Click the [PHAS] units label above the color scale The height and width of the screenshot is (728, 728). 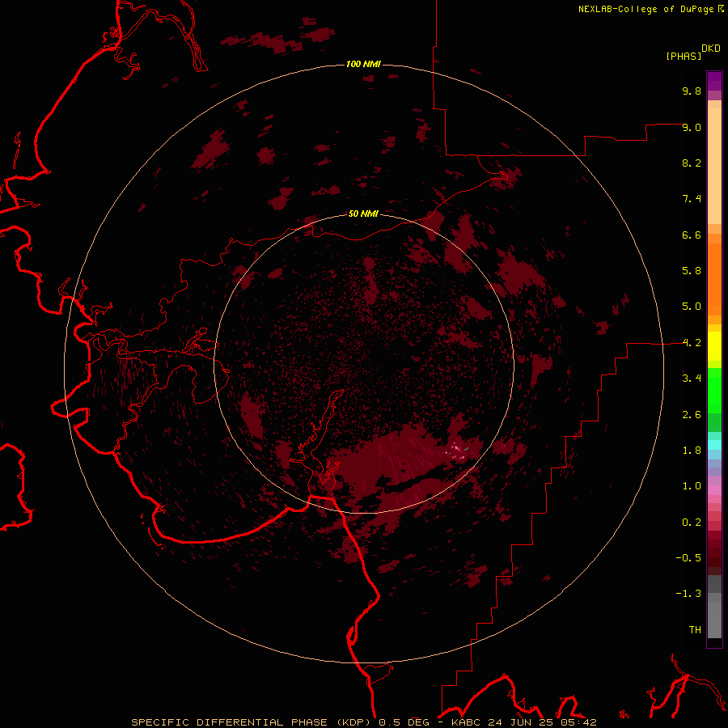684,56
